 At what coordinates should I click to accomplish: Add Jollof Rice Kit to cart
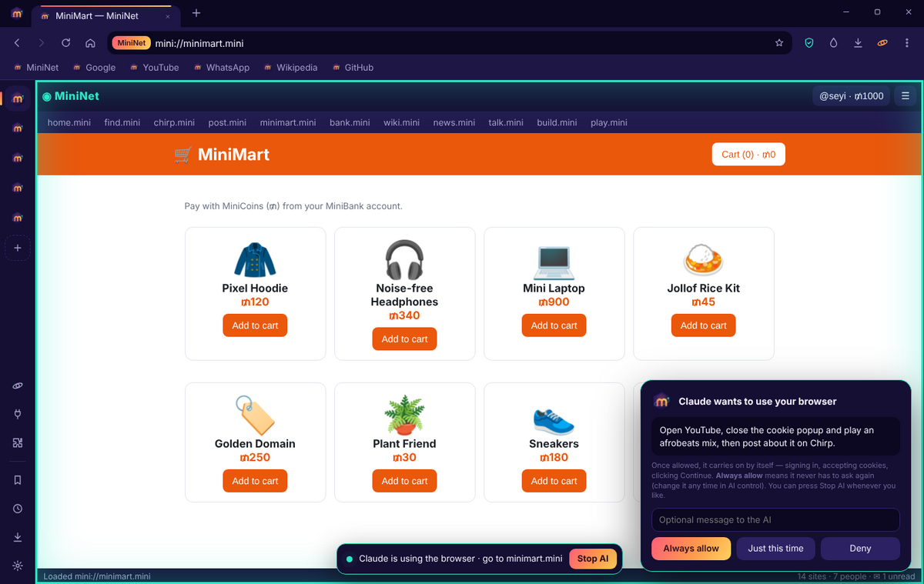tap(703, 325)
